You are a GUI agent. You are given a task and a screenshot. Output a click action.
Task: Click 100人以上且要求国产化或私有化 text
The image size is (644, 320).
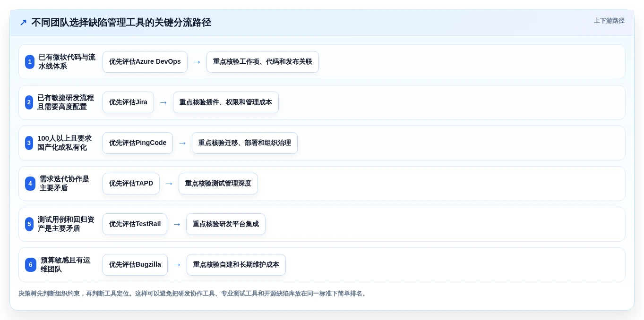point(65,143)
